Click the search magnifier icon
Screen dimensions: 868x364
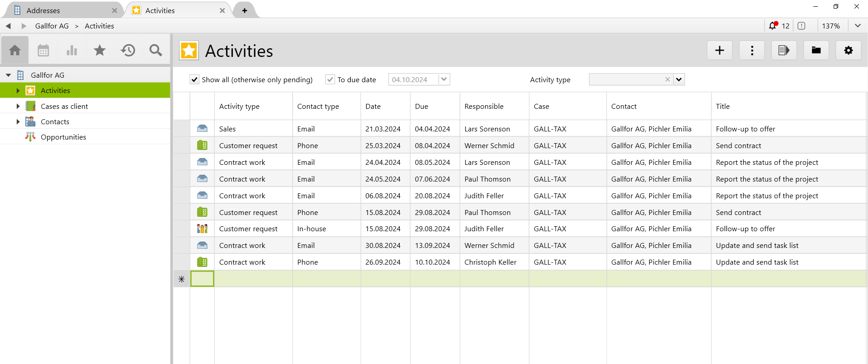(156, 50)
